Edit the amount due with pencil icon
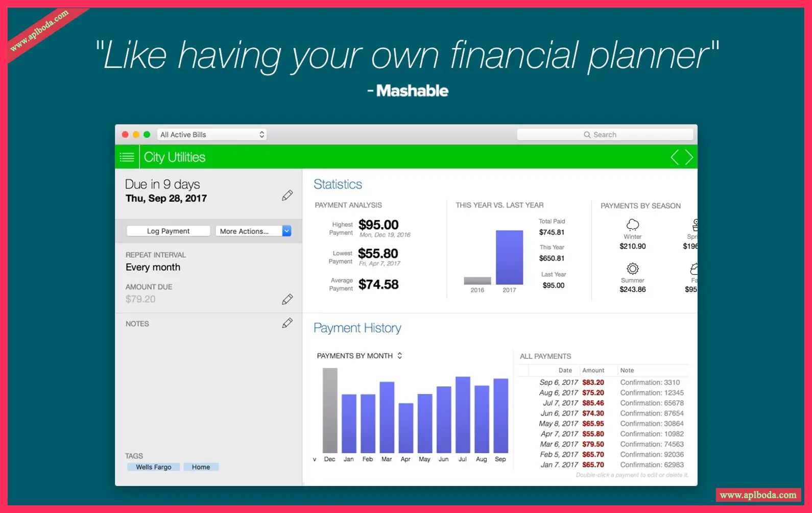 [288, 299]
